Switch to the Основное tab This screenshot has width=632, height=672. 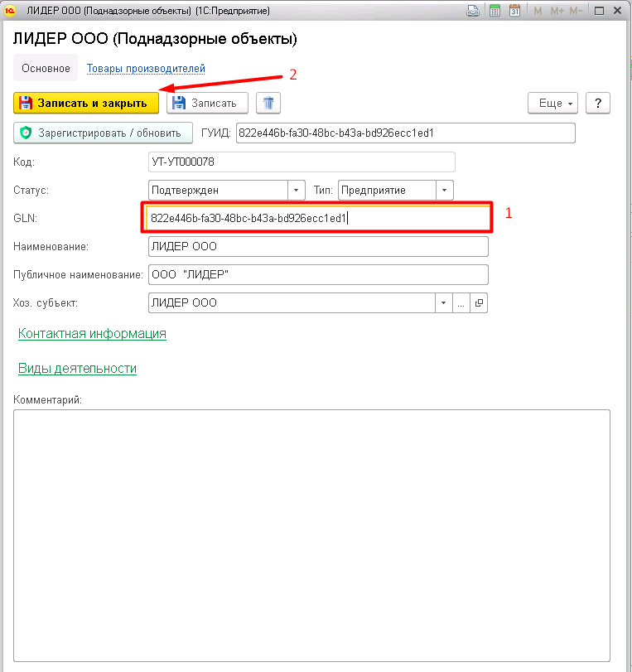click(x=46, y=68)
